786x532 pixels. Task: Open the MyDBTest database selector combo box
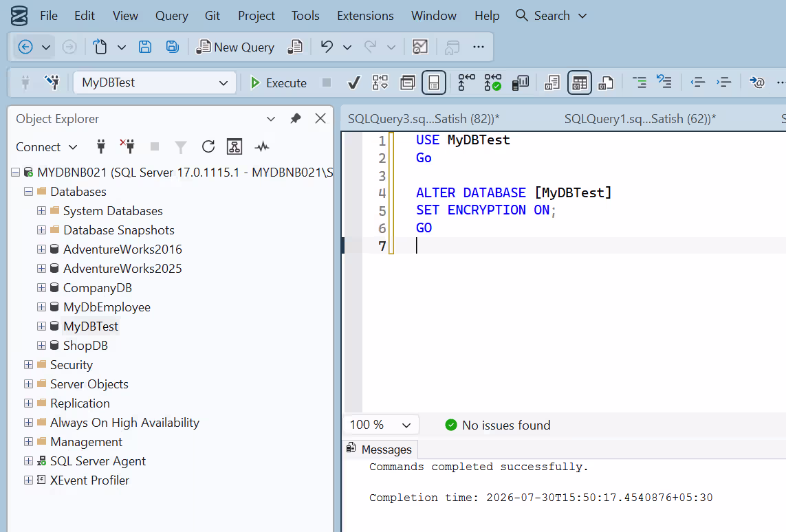tap(155, 82)
